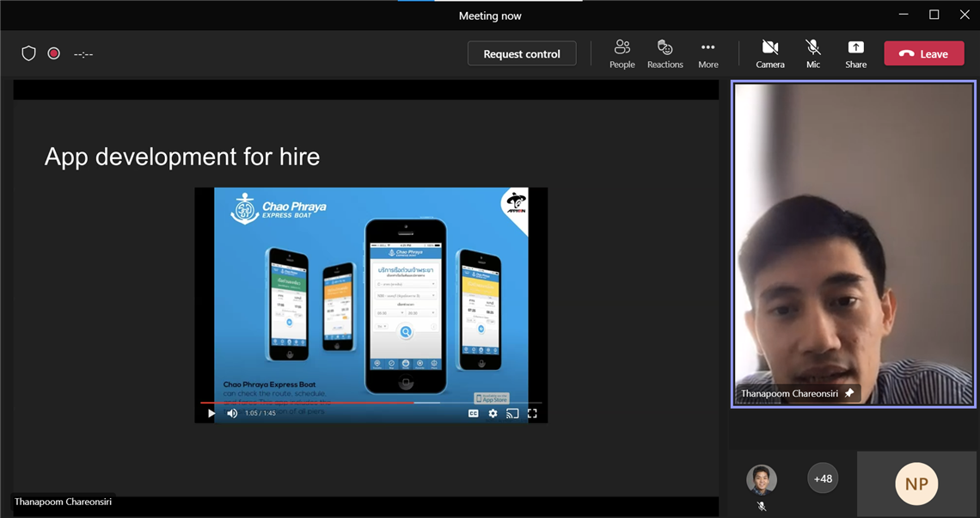
Task: Cast the video to device
Action: [512, 413]
